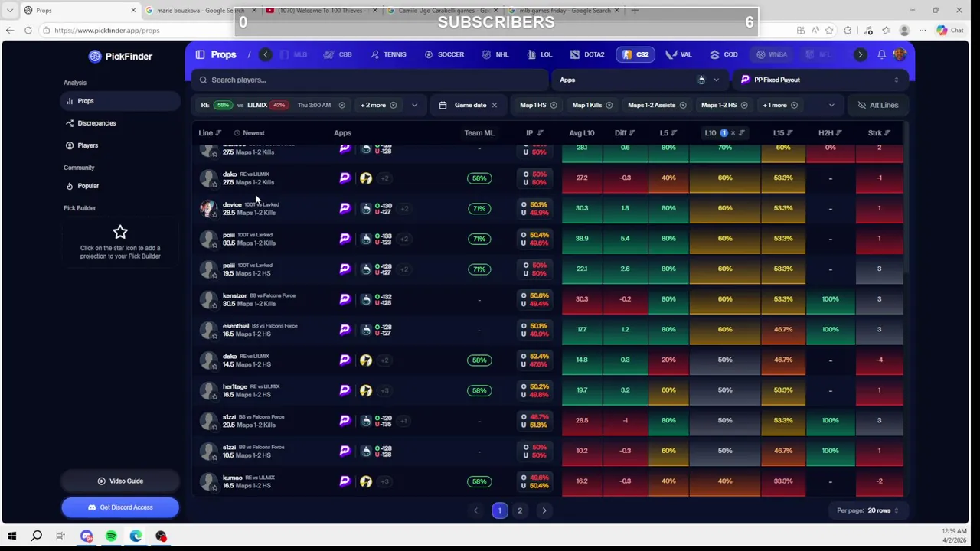Open the Apps dropdown
The image size is (980, 551).
[x=640, y=80]
